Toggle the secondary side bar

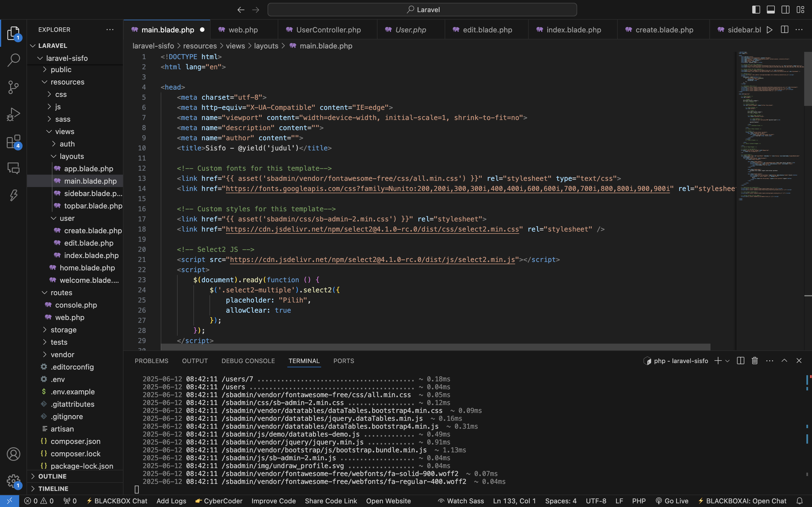coord(785,9)
